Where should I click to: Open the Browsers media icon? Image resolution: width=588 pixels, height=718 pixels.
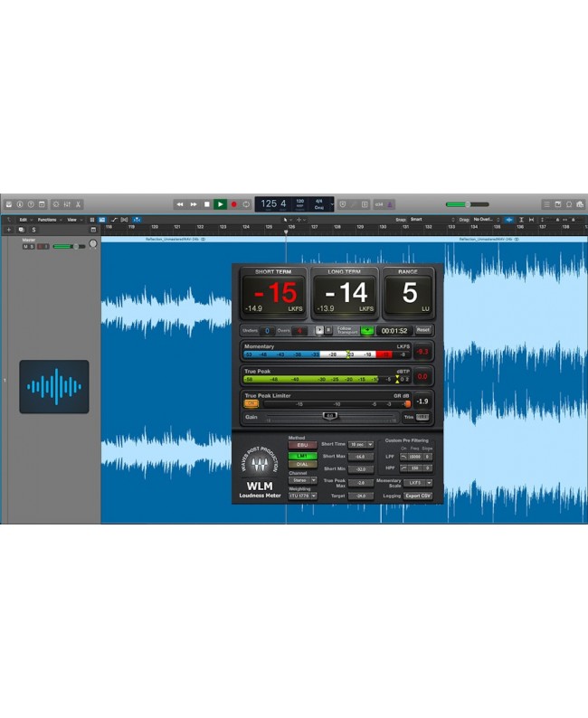click(x=580, y=204)
